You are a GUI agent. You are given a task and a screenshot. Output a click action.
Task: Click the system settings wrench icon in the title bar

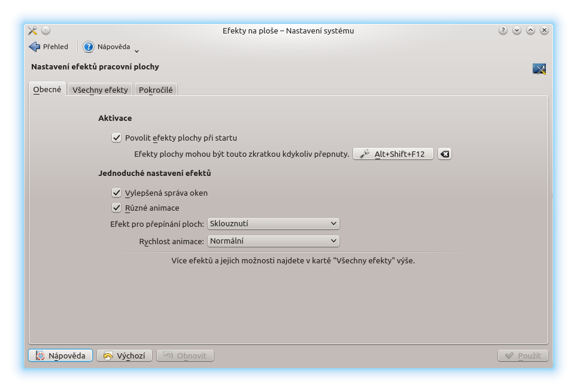(x=33, y=31)
